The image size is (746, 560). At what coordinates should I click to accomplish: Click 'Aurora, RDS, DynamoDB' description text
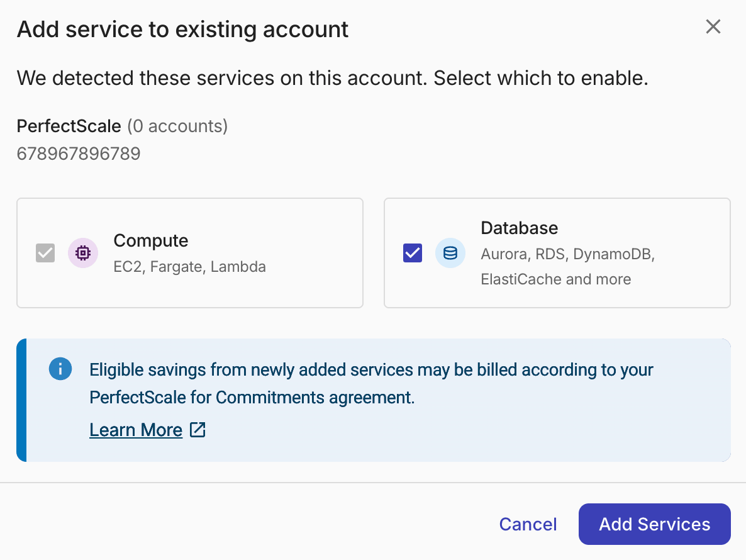(x=567, y=266)
